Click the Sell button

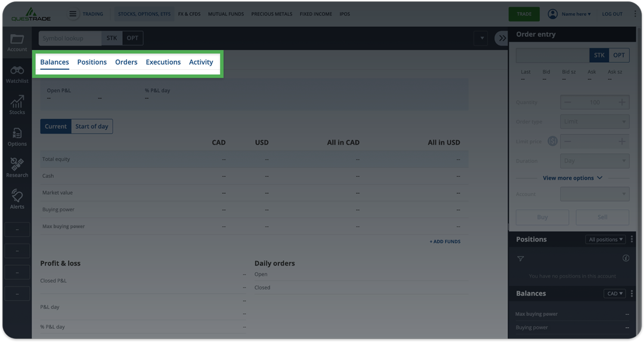click(602, 217)
